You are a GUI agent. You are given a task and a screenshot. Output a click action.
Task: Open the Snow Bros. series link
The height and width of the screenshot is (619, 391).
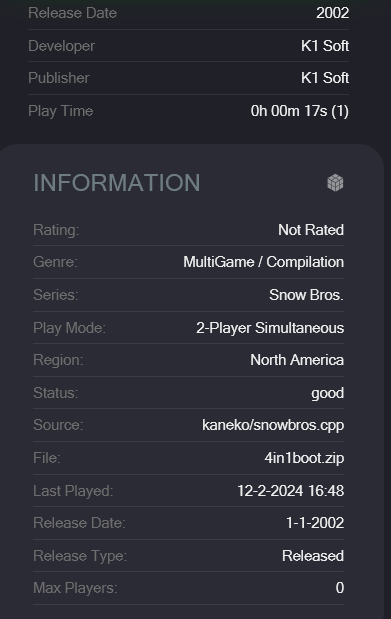(x=306, y=295)
